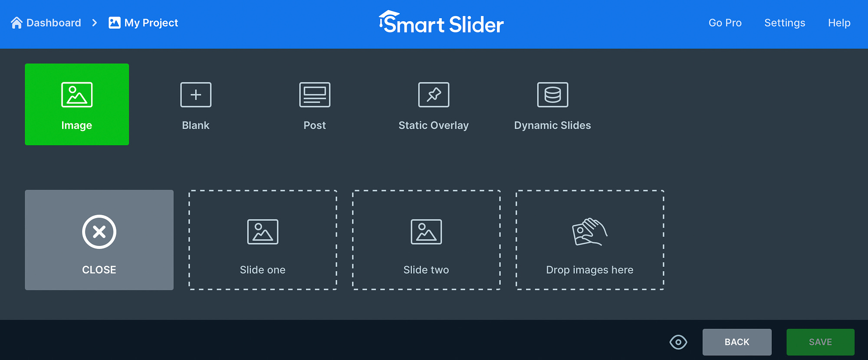Choose the Dynamic Slides option

(x=552, y=105)
